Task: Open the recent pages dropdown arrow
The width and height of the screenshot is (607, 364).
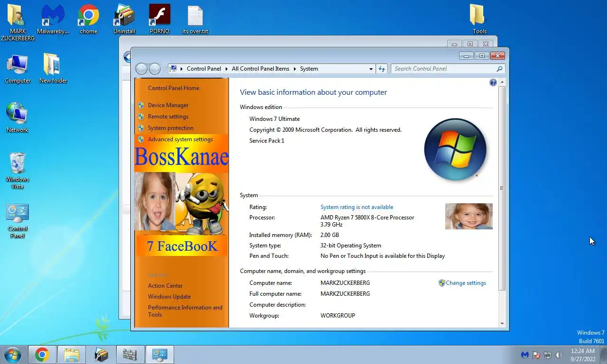Action: click(164, 69)
